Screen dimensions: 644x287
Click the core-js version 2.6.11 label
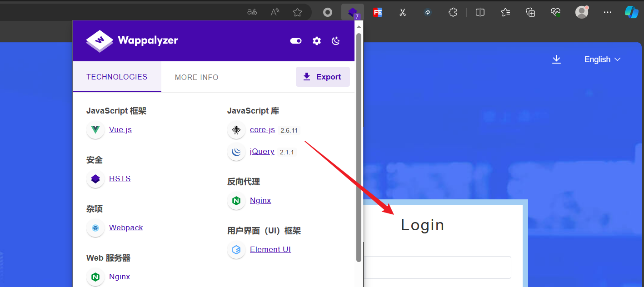click(x=289, y=130)
